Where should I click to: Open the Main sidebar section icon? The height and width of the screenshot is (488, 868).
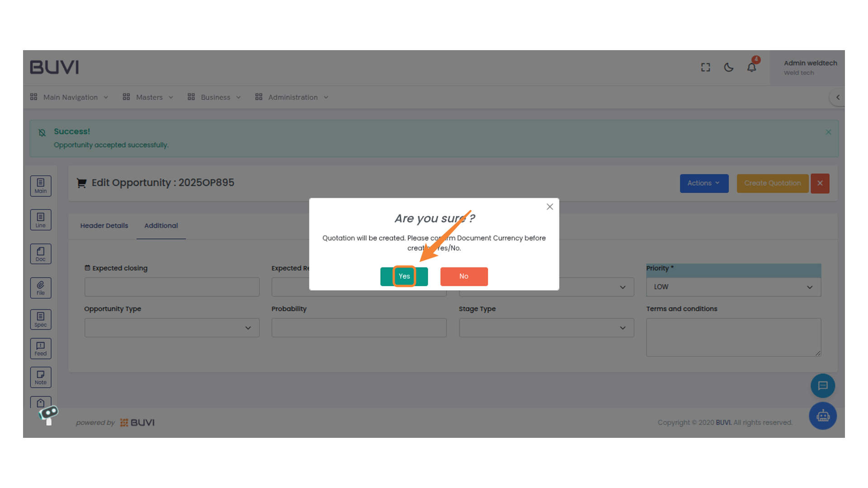(41, 186)
